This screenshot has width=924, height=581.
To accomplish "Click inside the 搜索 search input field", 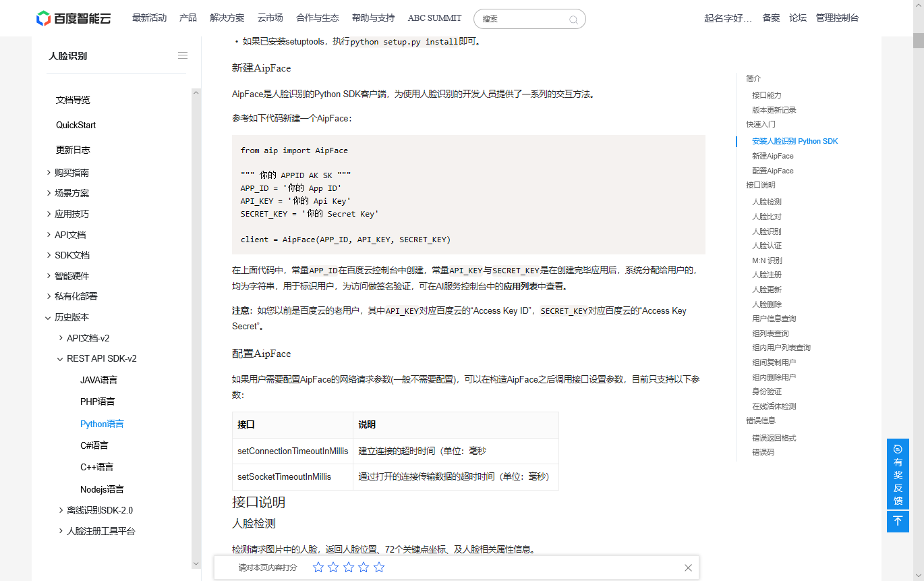I will pos(519,19).
